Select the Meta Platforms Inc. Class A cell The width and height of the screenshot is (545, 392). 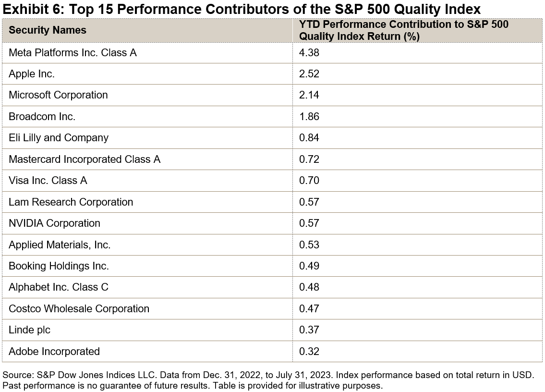click(73, 52)
